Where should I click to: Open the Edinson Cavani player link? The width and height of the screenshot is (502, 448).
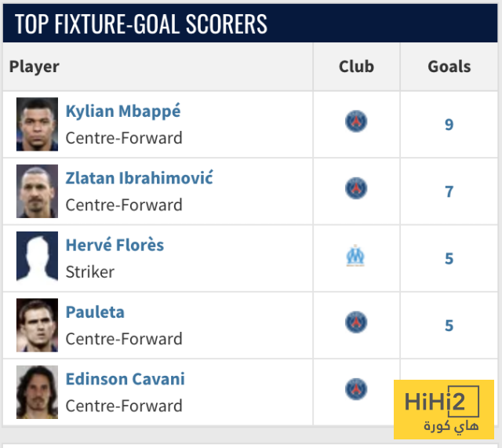coord(125,379)
